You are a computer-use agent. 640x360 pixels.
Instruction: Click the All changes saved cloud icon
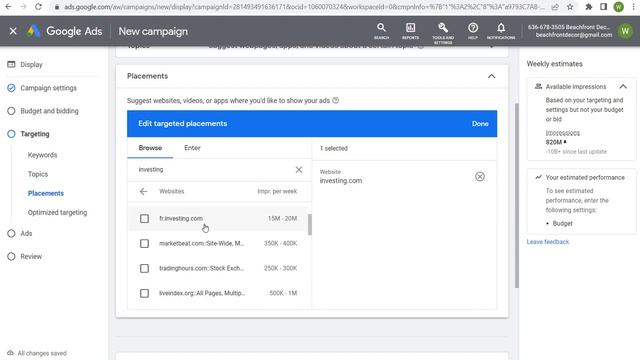point(11,353)
